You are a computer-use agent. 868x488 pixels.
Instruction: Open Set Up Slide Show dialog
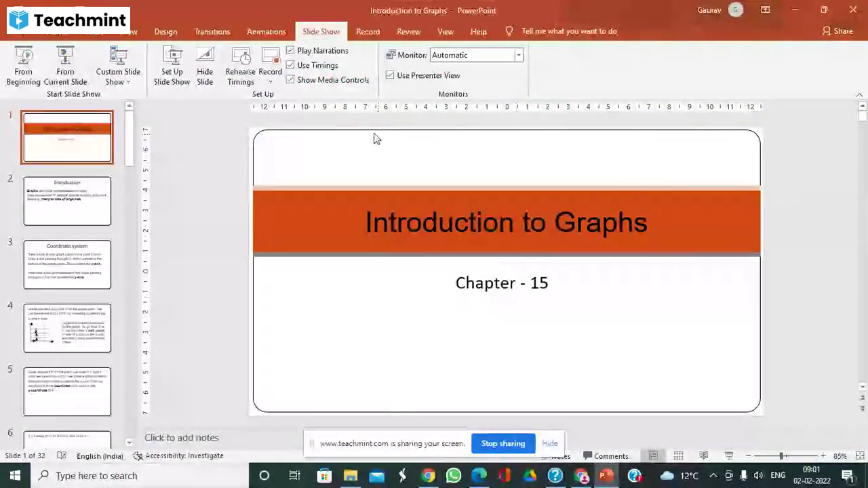click(172, 64)
